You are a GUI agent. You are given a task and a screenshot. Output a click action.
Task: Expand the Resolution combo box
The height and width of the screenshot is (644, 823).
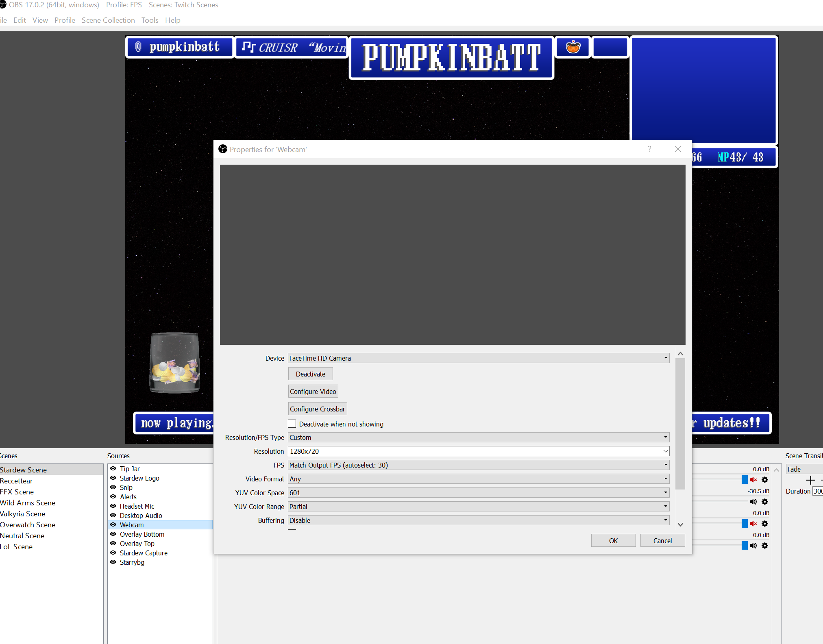click(665, 451)
